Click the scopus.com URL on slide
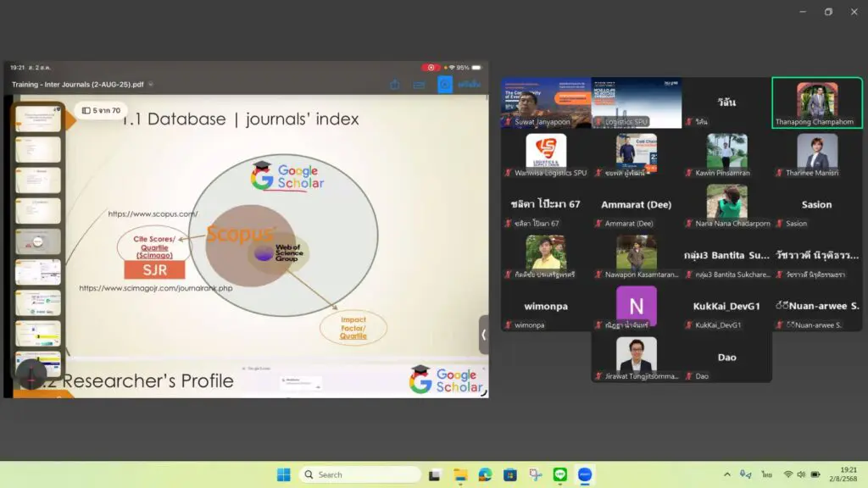This screenshot has height=488, width=868. [153, 213]
